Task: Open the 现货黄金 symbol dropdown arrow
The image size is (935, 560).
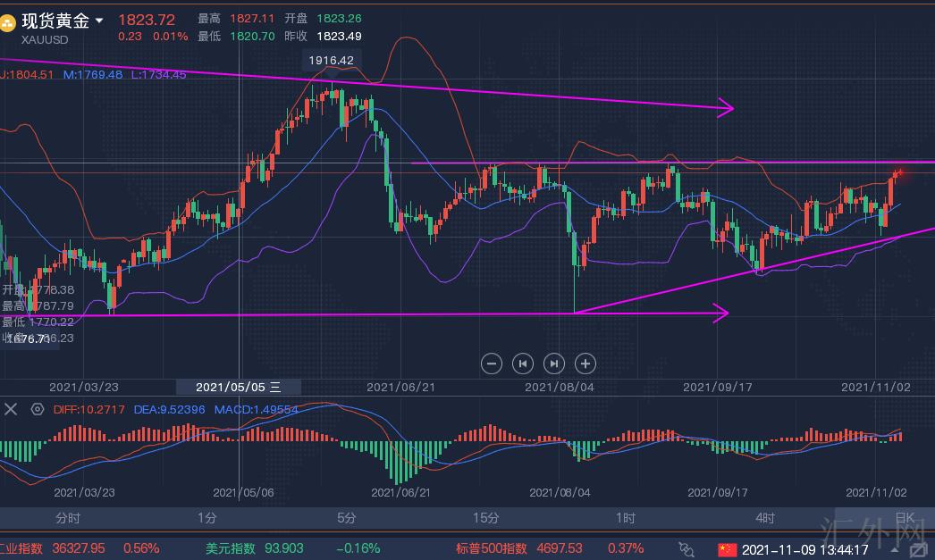Action: 98,21
